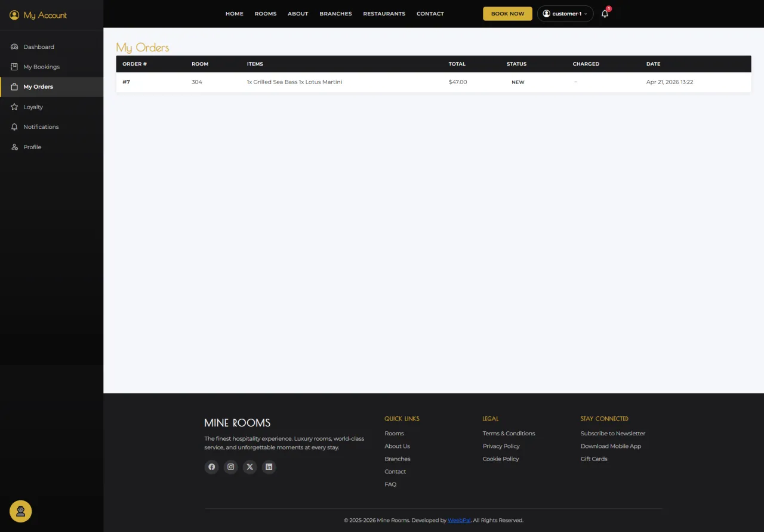Select My Orders in sidebar
The width and height of the screenshot is (764, 532).
click(x=51, y=86)
